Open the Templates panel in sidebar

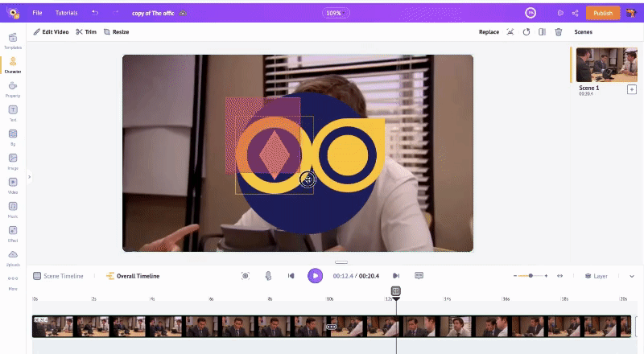pos(13,40)
